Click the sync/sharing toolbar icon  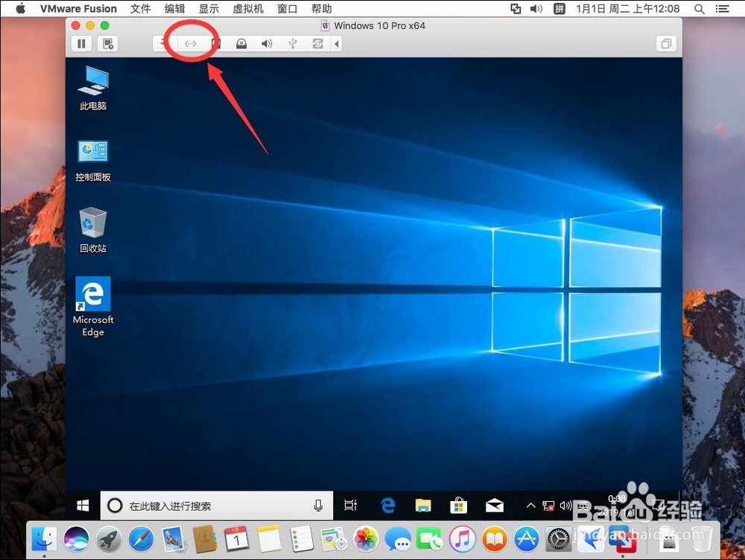point(318,44)
